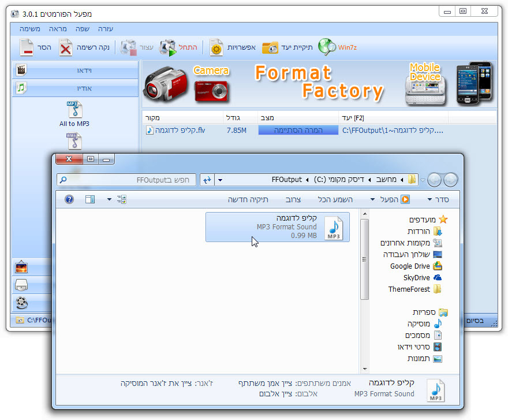
Task: Select the WMA converter icon
Action: click(x=74, y=141)
